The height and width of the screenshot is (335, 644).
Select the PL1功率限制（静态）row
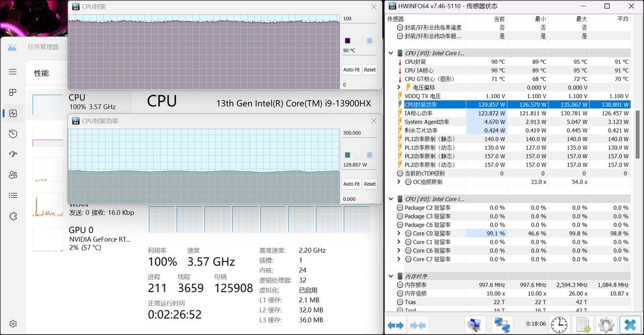coord(508,139)
